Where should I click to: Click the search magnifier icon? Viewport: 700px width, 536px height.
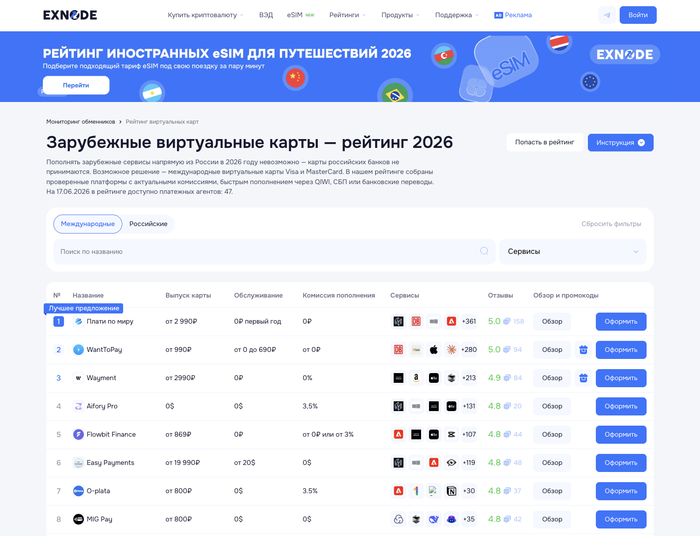pyautogui.click(x=484, y=251)
